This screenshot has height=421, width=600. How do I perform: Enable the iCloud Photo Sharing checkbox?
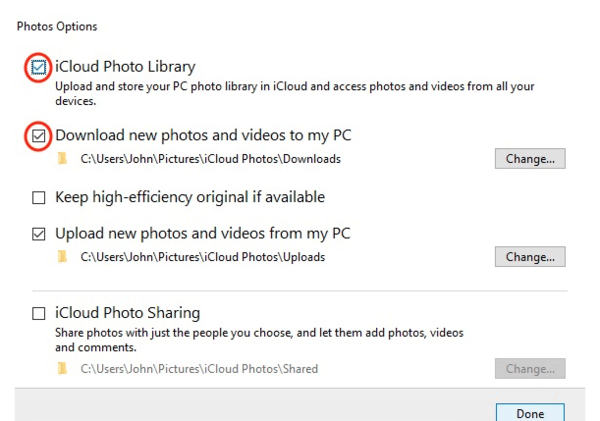[x=38, y=313]
